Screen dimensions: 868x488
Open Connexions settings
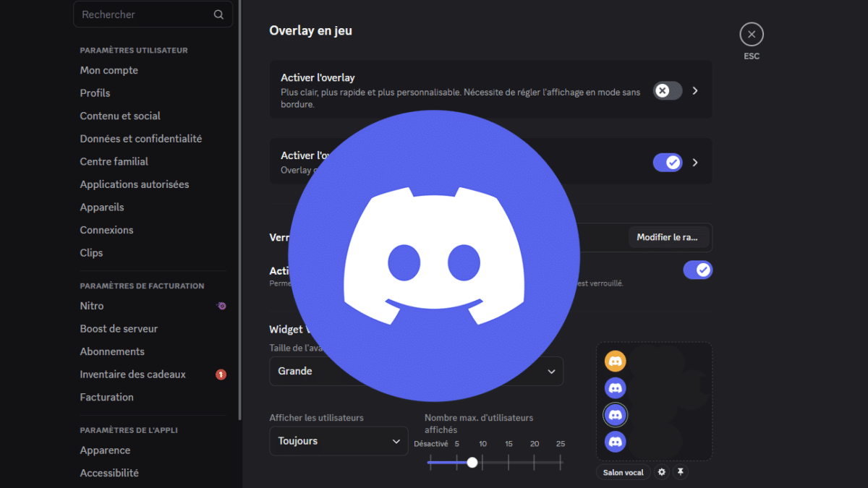click(x=106, y=230)
